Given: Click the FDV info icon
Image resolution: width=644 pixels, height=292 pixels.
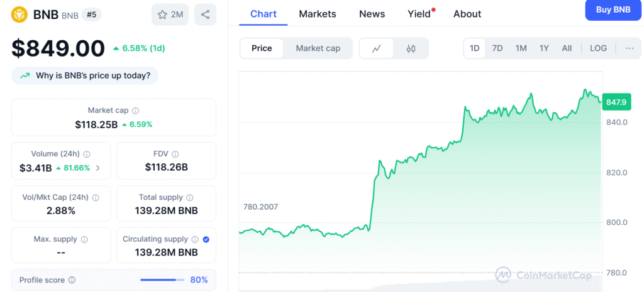Looking at the screenshot, I should [x=175, y=154].
